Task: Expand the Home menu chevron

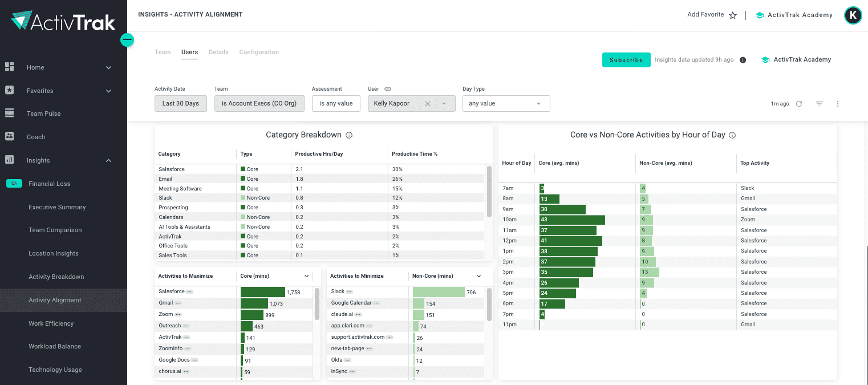Action: [108, 67]
